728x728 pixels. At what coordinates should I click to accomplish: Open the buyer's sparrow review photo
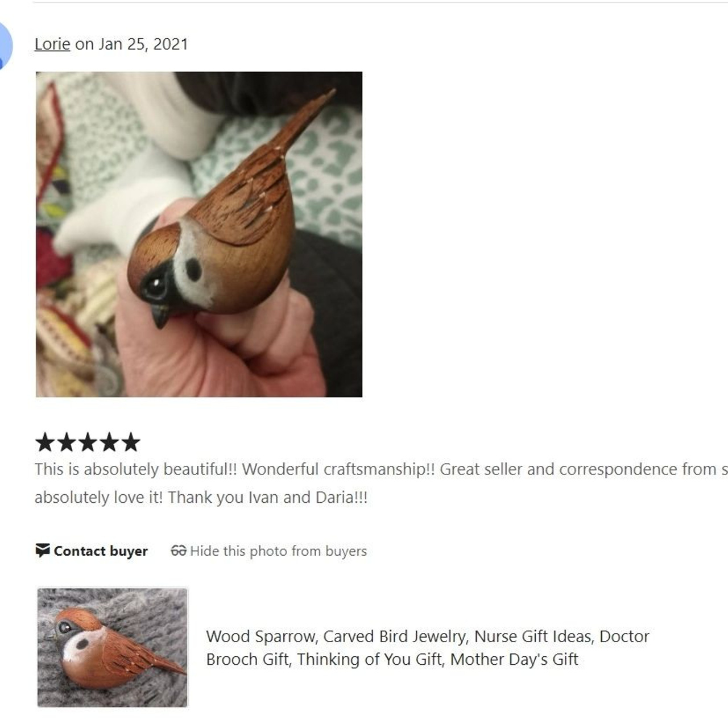point(199,234)
